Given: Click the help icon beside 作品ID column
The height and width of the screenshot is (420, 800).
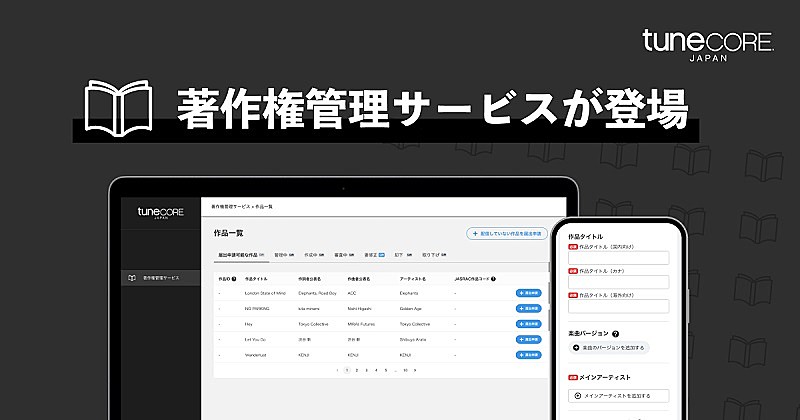Looking at the screenshot, I should pyautogui.click(x=235, y=279).
